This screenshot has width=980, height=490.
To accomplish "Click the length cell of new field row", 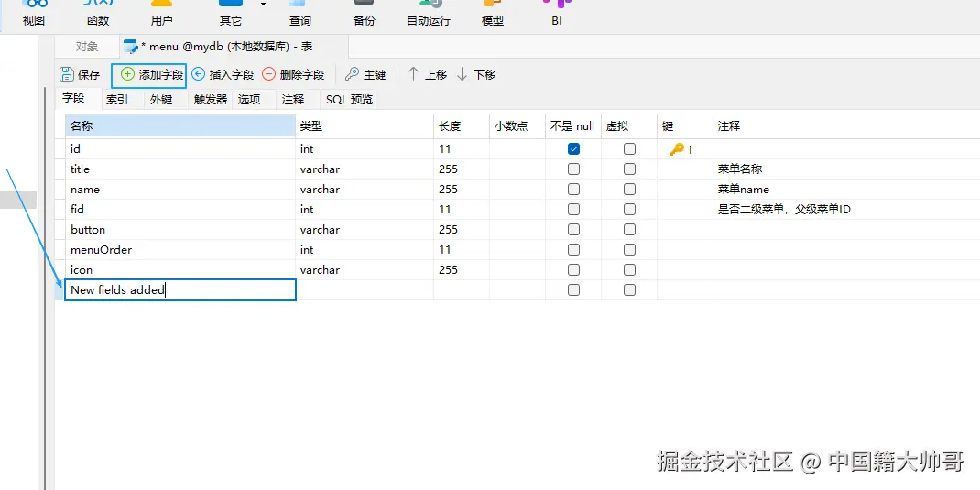I will click(x=462, y=290).
